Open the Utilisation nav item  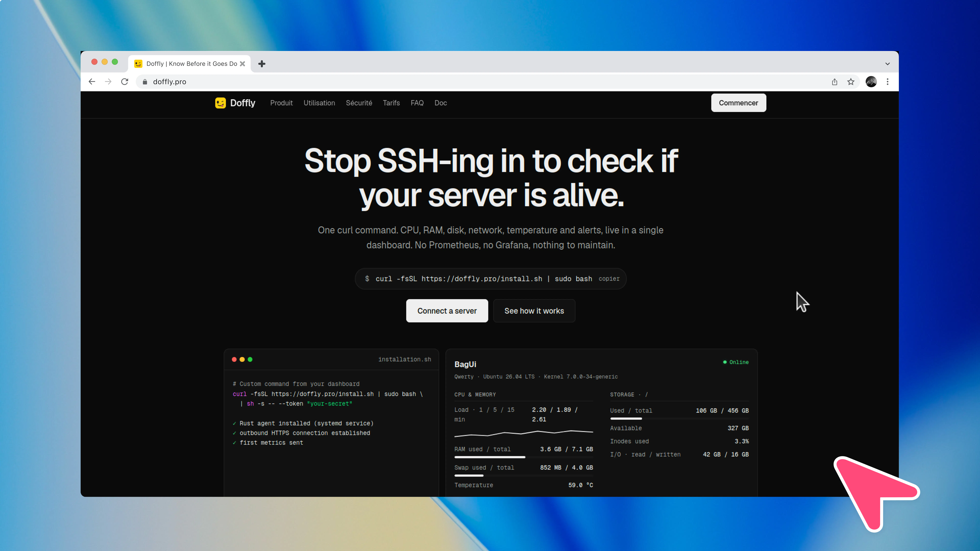click(x=319, y=103)
